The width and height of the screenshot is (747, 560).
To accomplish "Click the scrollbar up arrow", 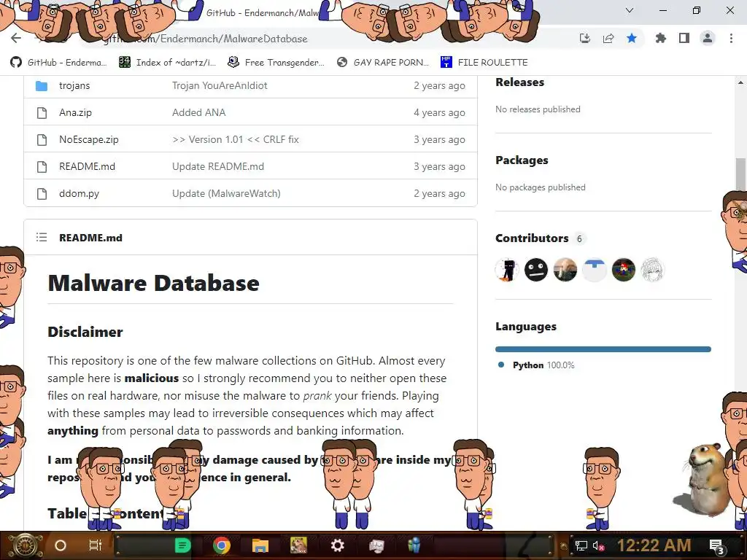I will pos(740,82).
